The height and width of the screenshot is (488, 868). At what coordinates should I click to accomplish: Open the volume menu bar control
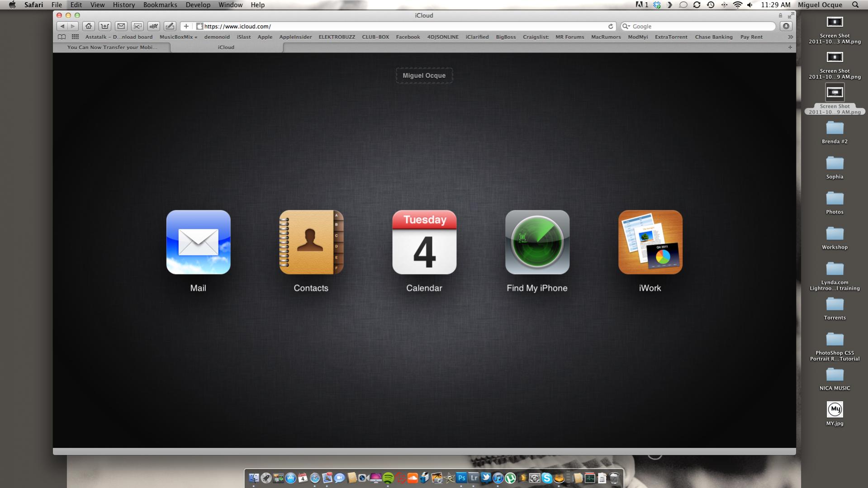click(750, 5)
